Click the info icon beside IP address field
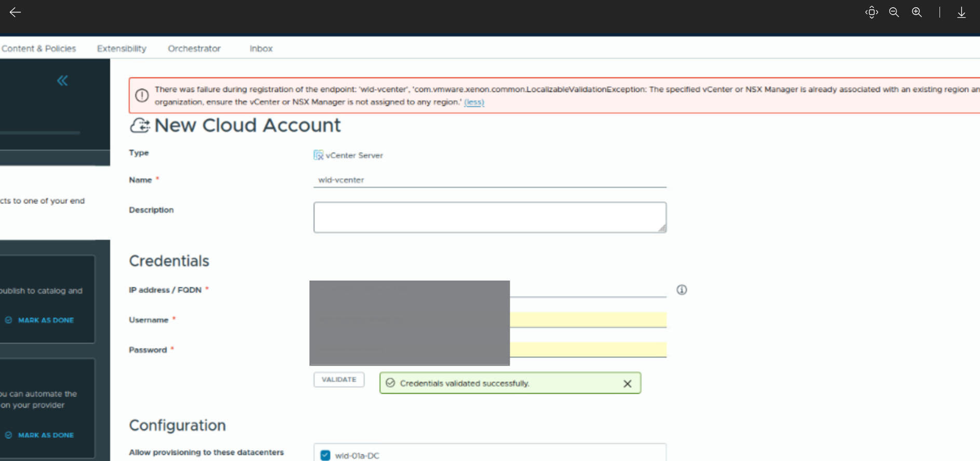The width and height of the screenshot is (980, 461). 682,290
